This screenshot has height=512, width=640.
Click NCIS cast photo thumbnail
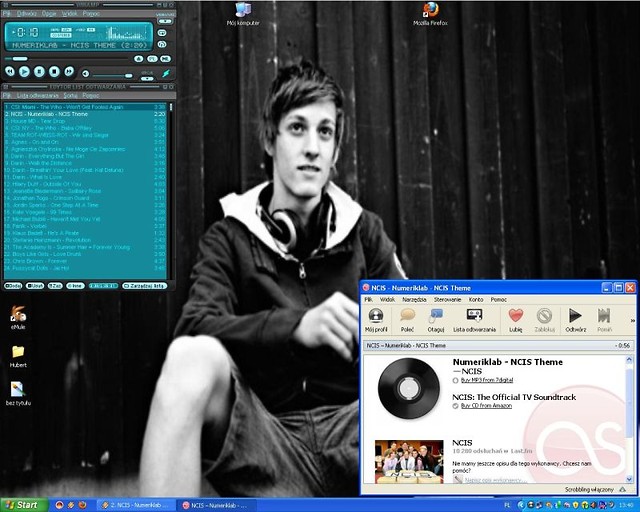click(409, 461)
